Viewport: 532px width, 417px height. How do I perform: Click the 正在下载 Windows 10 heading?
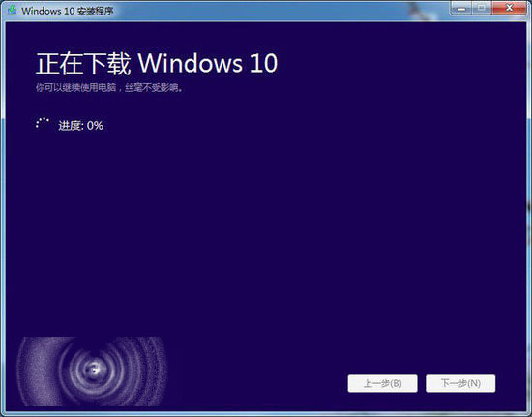[157, 63]
